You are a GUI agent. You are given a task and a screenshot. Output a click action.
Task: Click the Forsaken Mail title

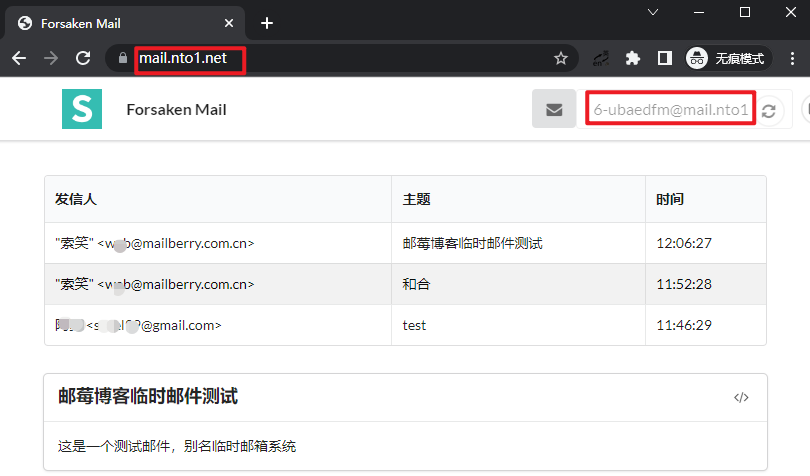pos(176,110)
